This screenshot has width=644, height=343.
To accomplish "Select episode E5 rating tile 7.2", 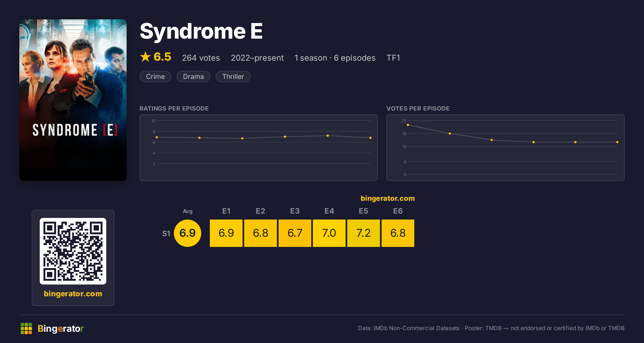I will click(364, 233).
